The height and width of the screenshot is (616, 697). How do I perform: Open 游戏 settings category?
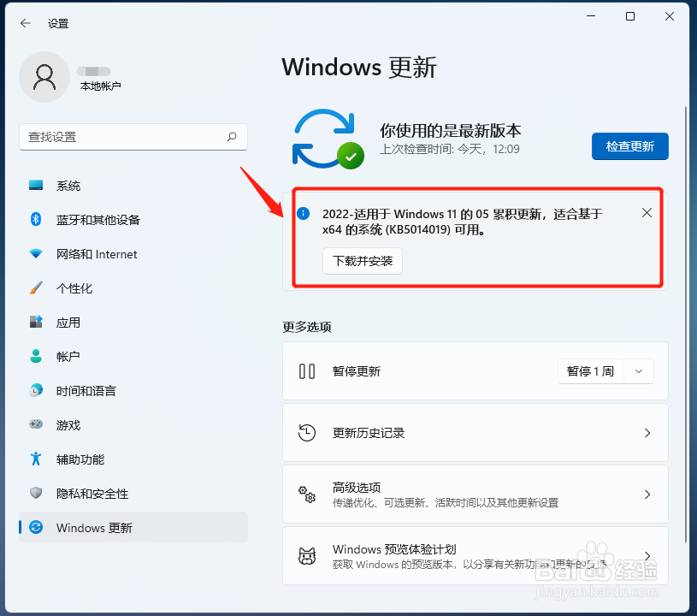pyautogui.click(x=133, y=424)
